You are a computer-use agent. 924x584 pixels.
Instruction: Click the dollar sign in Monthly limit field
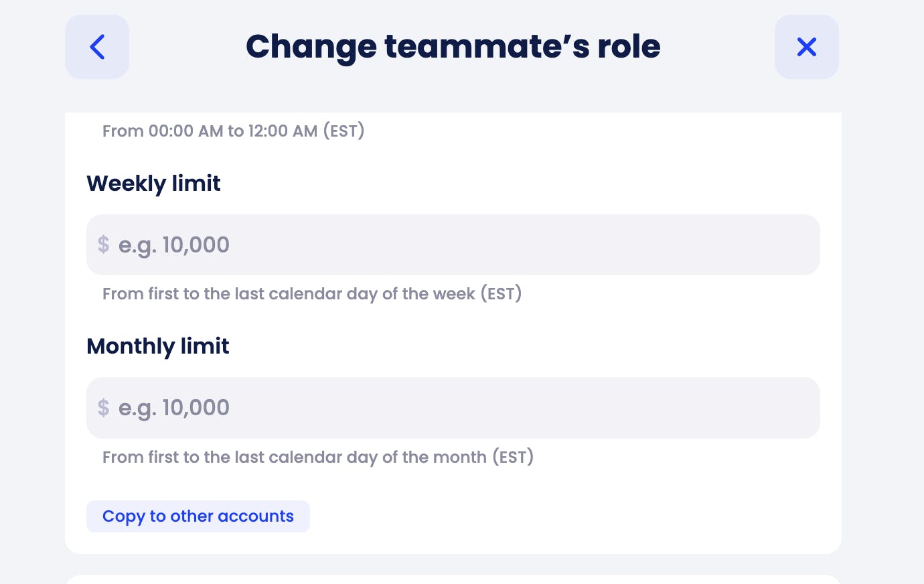click(x=103, y=407)
